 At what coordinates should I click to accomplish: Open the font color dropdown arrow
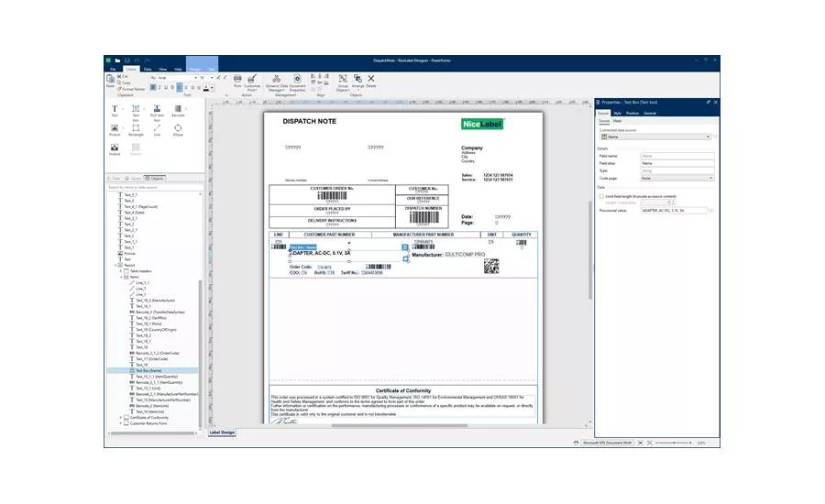coord(212,88)
